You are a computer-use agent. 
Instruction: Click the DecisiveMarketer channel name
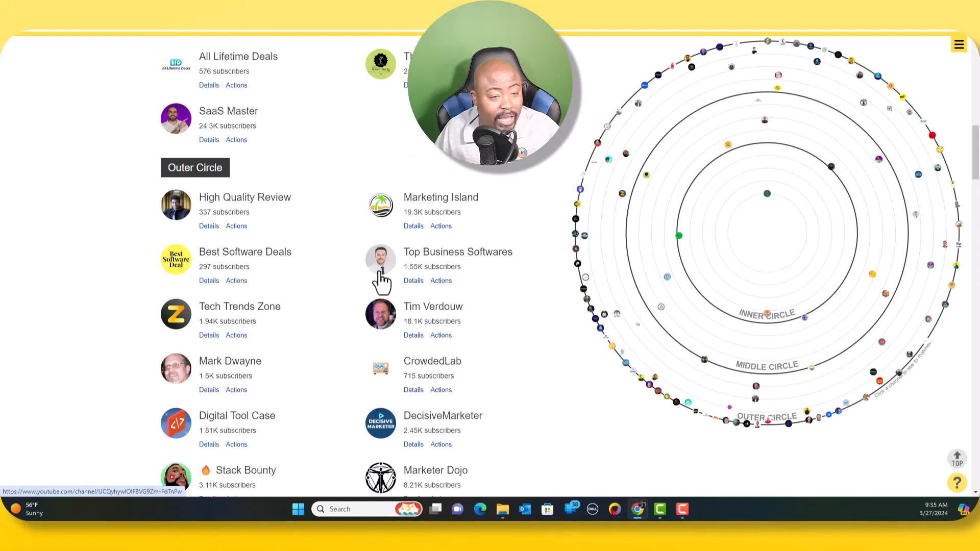pos(443,416)
